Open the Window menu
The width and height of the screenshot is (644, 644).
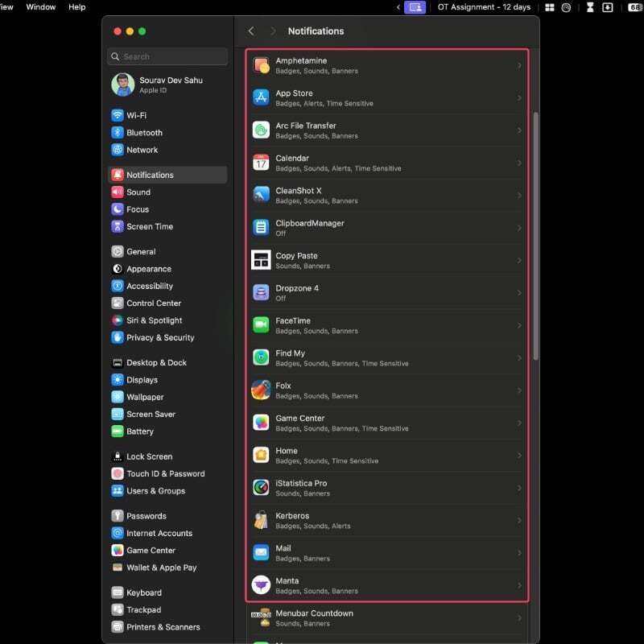tap(41, 7)
